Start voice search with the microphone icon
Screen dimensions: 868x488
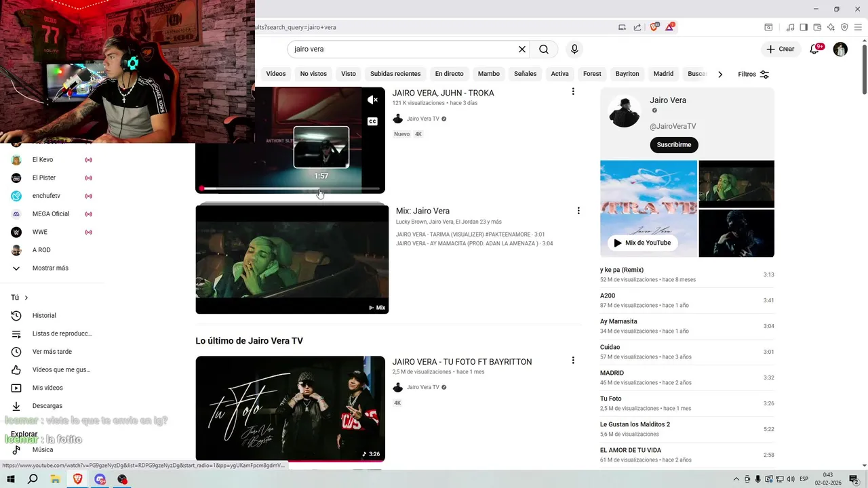[x=574, y=49]
